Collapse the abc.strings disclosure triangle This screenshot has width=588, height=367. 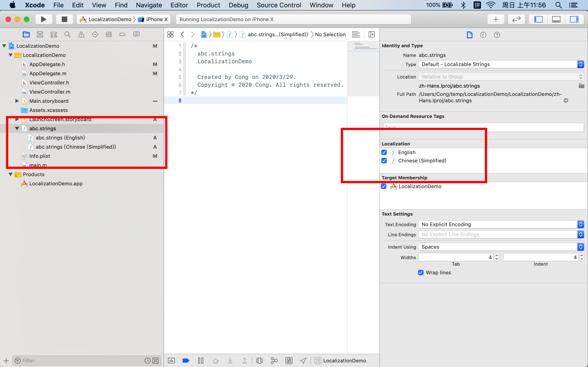[x=17, y=128]
